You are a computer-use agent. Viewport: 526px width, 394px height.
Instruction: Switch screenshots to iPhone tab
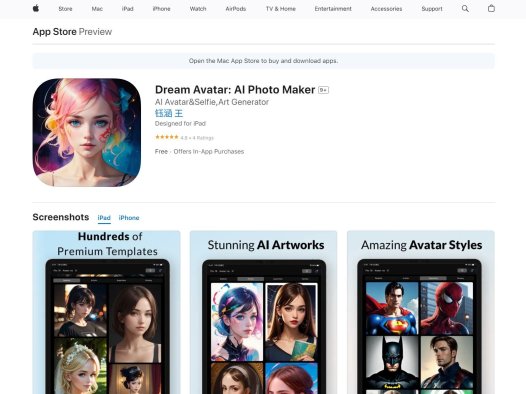point(129,218)
